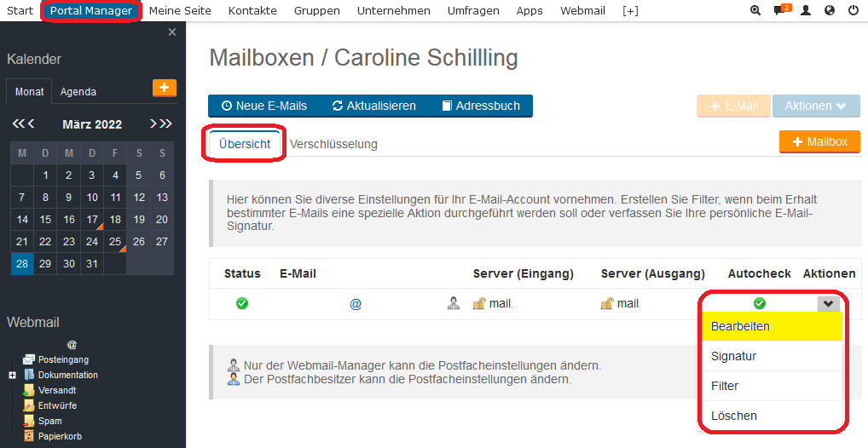The image size is (868, 448).
Task: Click the @ email address link in table
Action: 356,304
